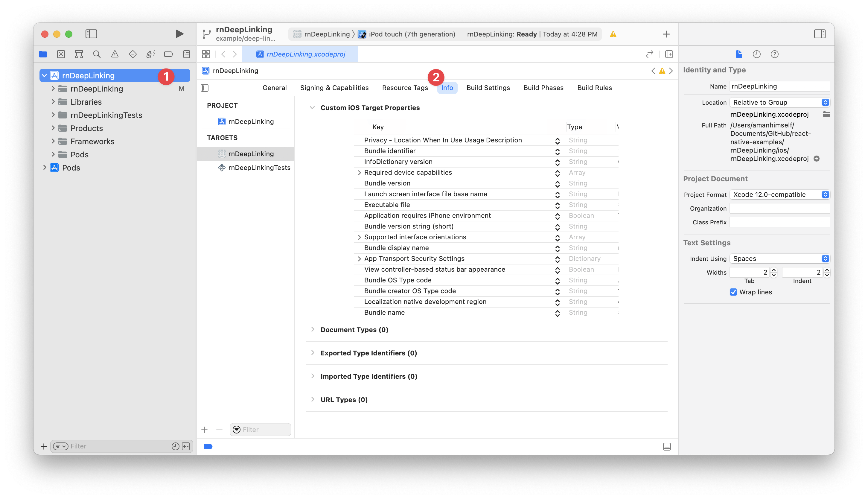Open the Report navigator
868x499 pixels.
[x=187, y=54]
